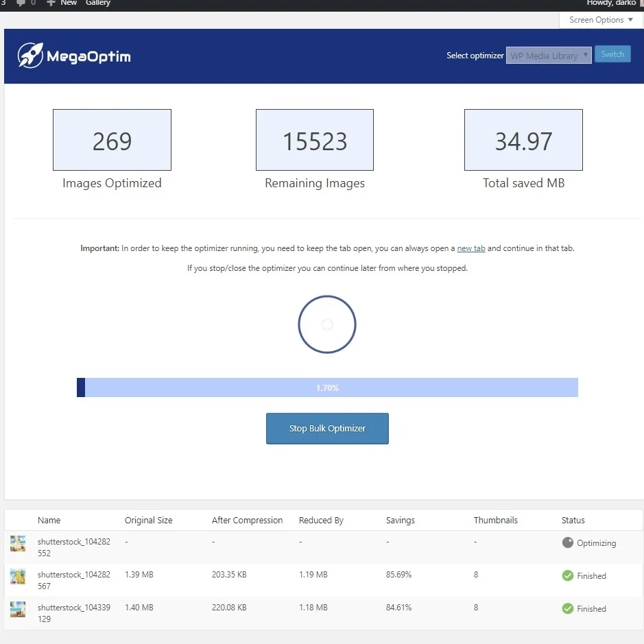Click the plus New icon in admin bar
Screen dimensions: 644x644
tap(51, 3)
